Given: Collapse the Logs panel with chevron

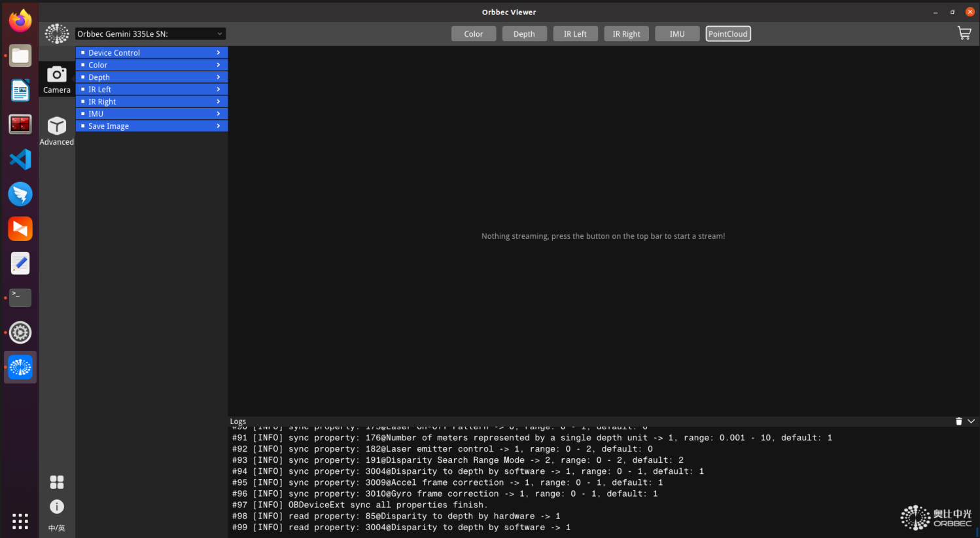Looking at the screenshot, I should (971, 421).
